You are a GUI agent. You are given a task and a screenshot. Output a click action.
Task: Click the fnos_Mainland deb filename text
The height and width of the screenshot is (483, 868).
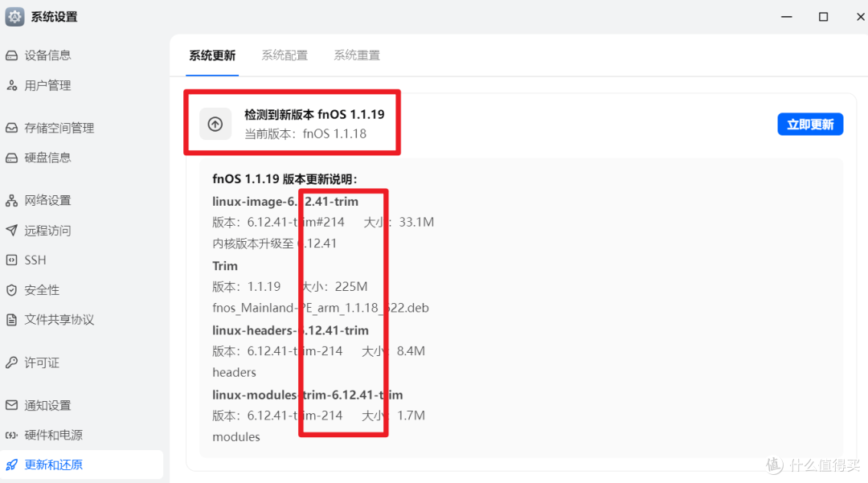321,308
